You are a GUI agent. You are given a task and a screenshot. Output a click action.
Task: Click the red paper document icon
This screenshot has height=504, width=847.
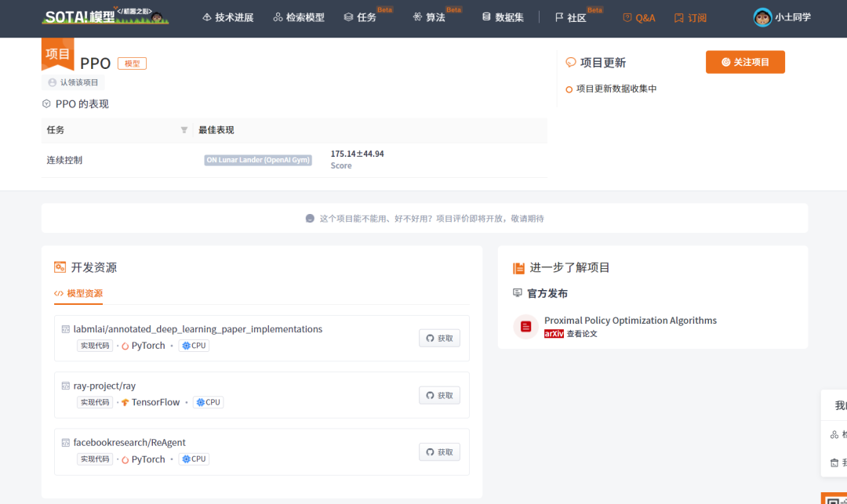coord(525,327)
